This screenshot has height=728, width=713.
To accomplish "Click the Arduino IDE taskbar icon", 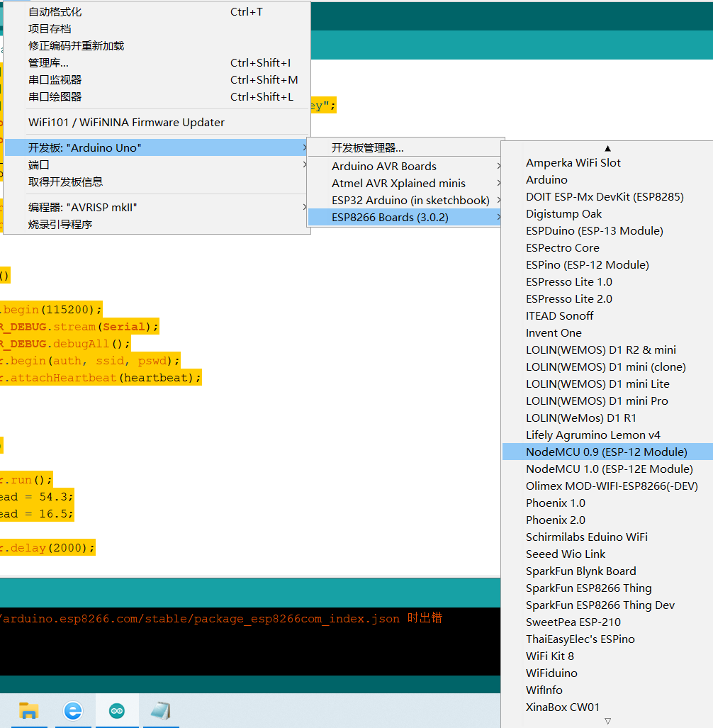I will pos(117,711).
